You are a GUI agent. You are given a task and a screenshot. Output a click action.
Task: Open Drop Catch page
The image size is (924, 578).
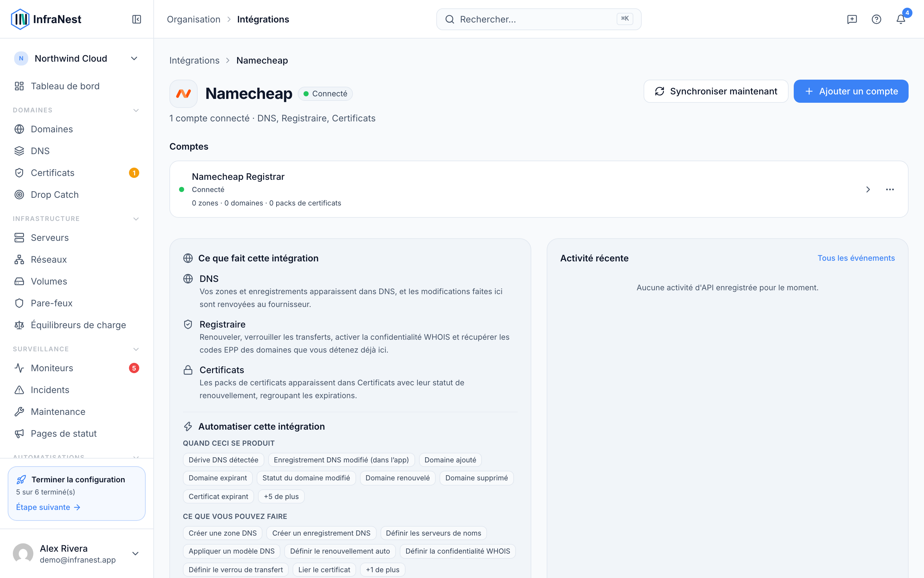point(76,195)
